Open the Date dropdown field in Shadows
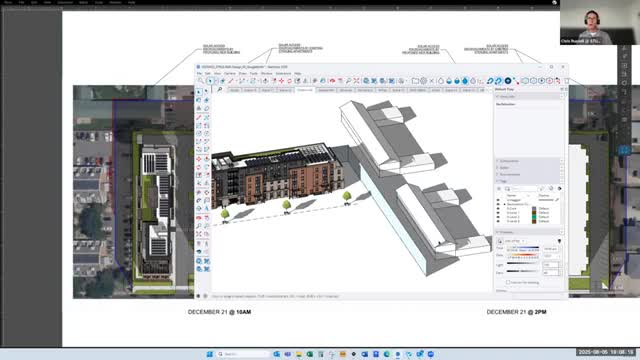 tap(551, 256)
